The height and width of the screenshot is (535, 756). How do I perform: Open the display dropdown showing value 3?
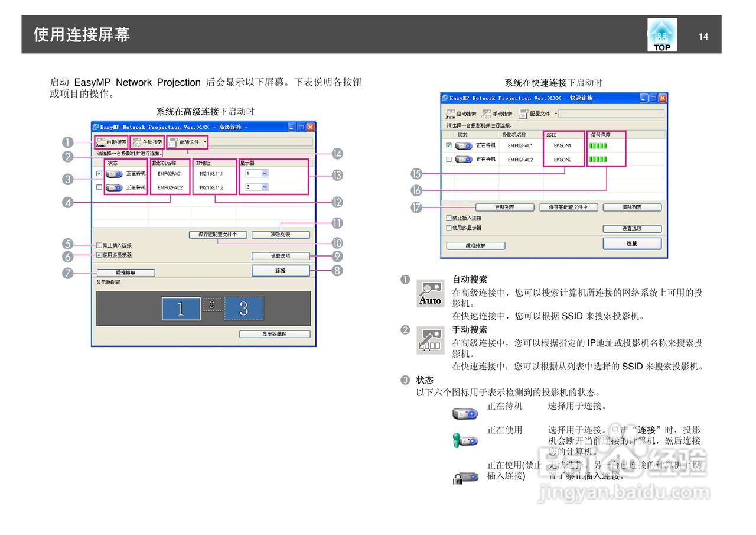click(257, 187)
